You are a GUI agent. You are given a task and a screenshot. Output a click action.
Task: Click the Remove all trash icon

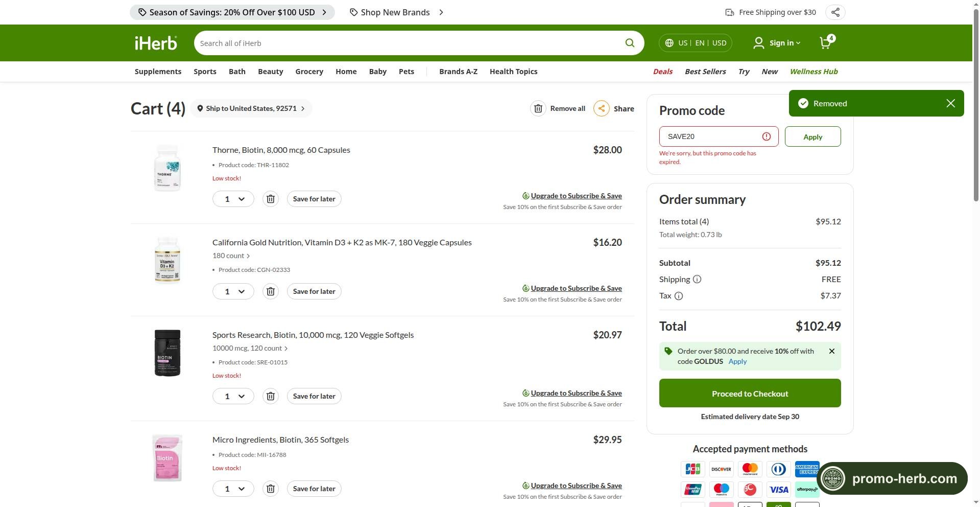[538, 108]
